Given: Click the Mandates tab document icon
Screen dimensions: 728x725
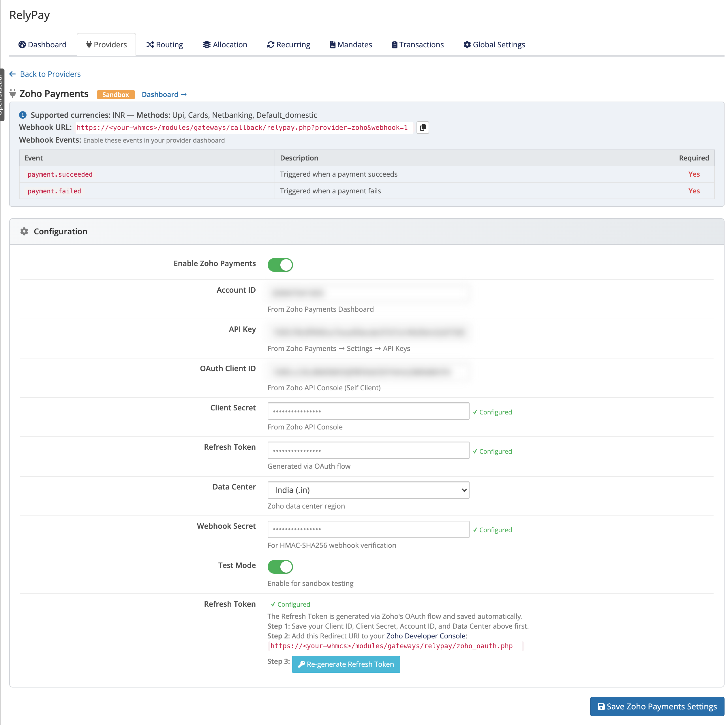Looking at the screenshot, I should 332,44.
